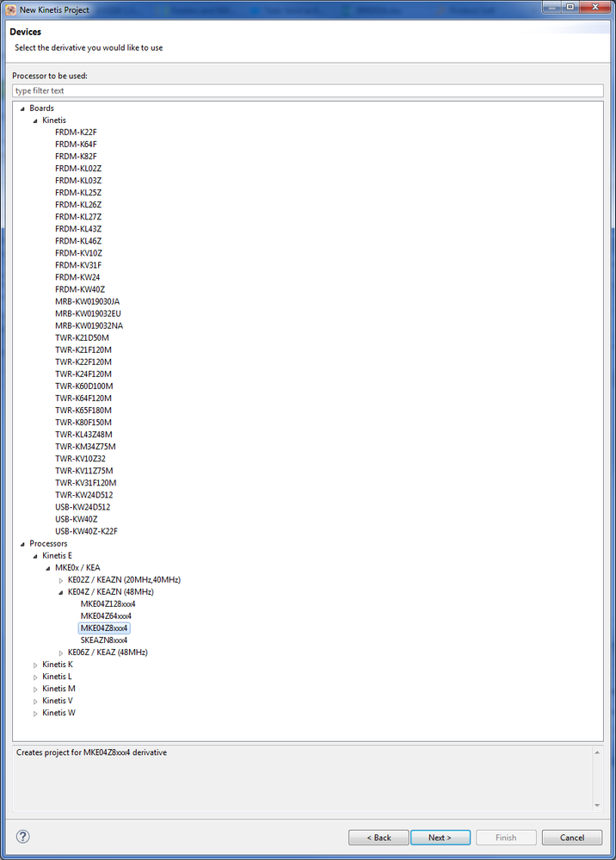Collapse KE04Z / KEAZN (48MHz)

pyautogui.click(x=61, y=592)
